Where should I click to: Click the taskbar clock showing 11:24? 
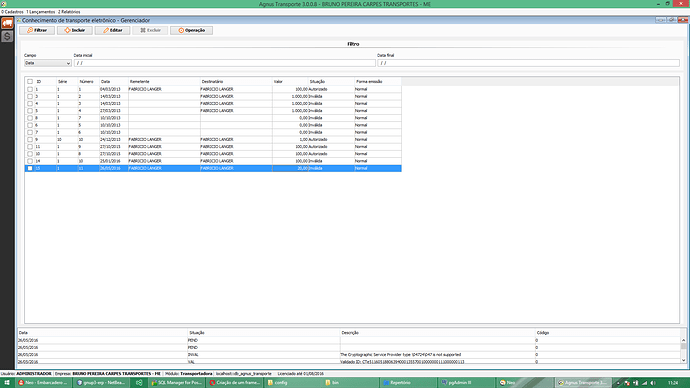click(x=673, y=383)
